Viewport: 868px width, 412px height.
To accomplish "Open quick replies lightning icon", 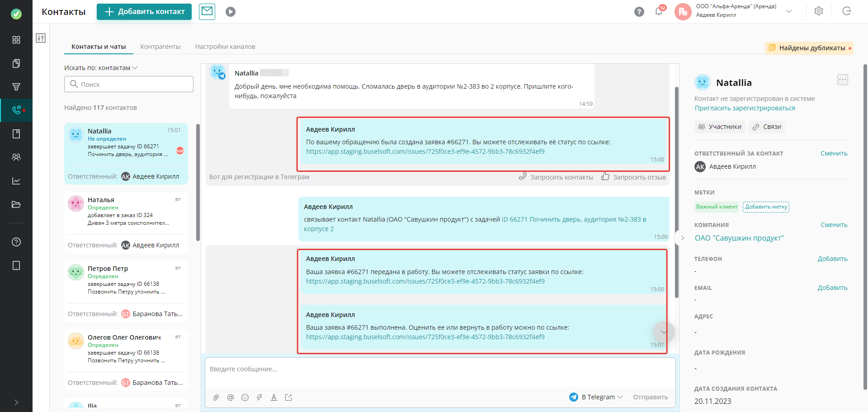I will tap(259, 398).
